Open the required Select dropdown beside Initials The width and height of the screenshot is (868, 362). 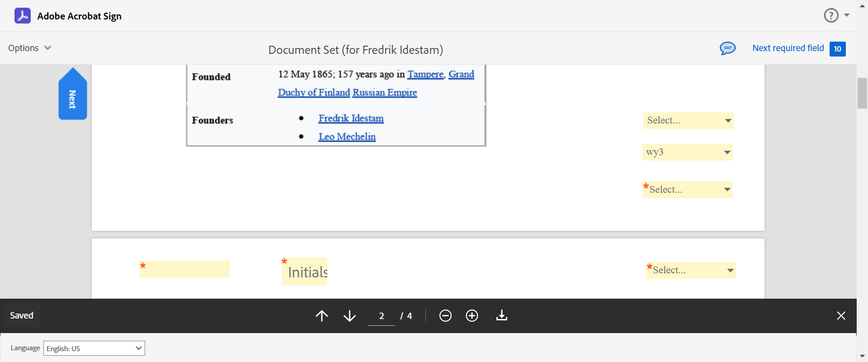click(x=691, y=270)
